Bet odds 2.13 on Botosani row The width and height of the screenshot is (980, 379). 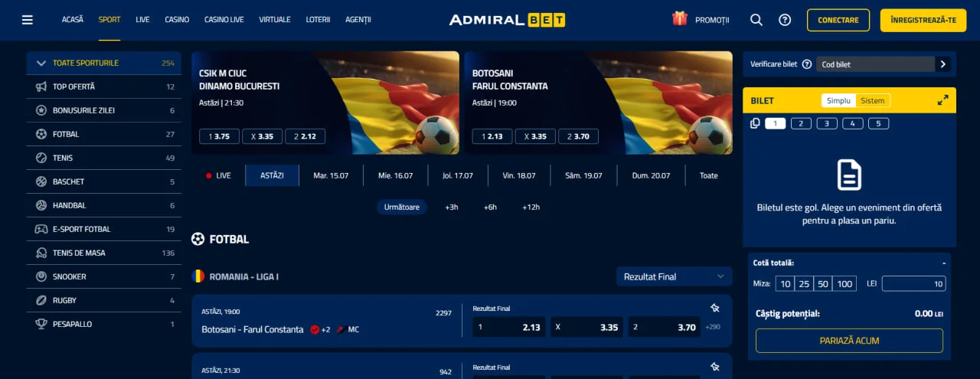(508, 327)
